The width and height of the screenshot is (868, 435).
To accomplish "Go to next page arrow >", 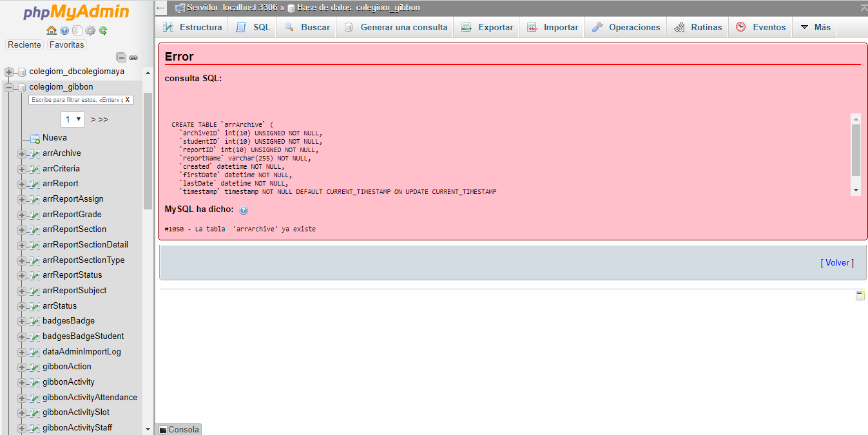I will (x=93, y=119).
